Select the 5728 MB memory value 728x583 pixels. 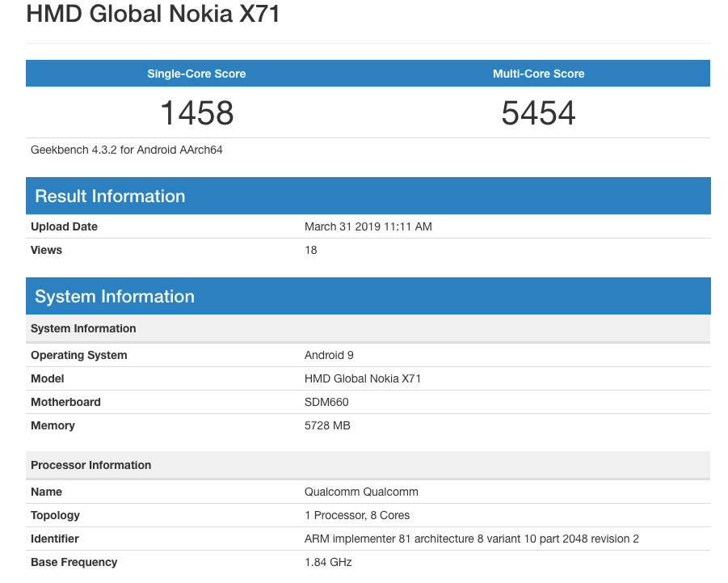[x=327, y=426]
